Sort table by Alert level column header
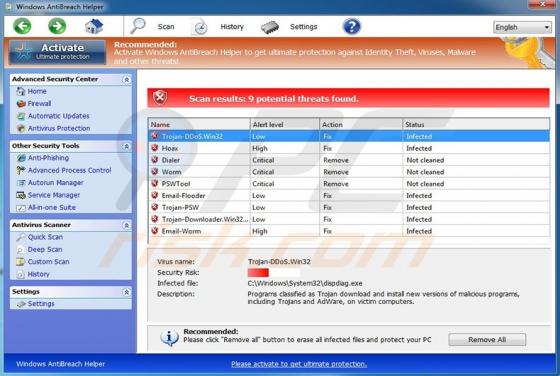Viewport: 560px width, 376px height. tap(285, 124)
